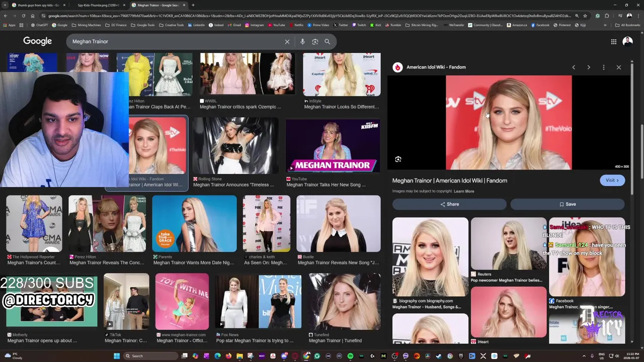Screen dimensions: 644x362
Task: Open the Parents Wants More Date Nights image
Action: [194, 224]
